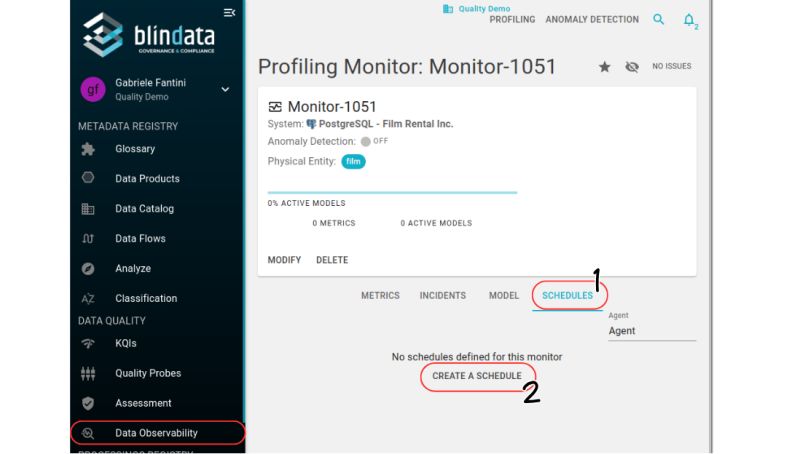Open Analyze compass icon

pos(88,268)
